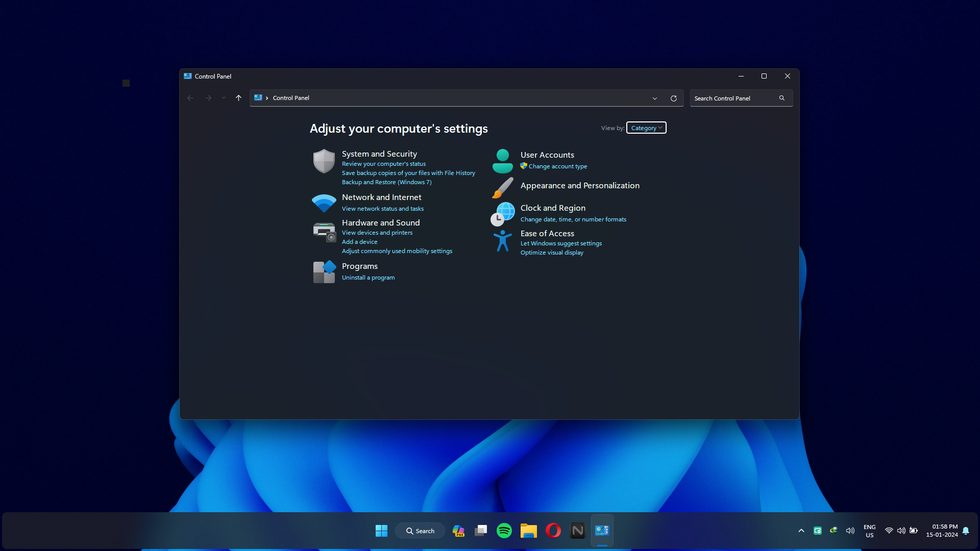Click the Appearance and Personalization paintbrush icon
The image size is (980, 551).
pos(502,187)
